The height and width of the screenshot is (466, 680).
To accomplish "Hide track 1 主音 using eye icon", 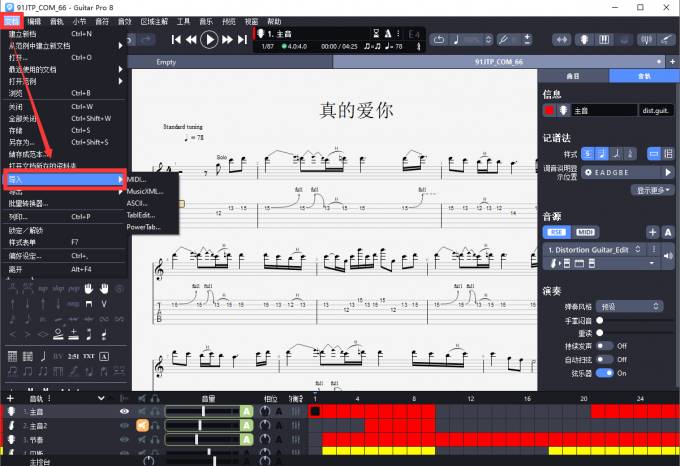I will tap(125, 411).
